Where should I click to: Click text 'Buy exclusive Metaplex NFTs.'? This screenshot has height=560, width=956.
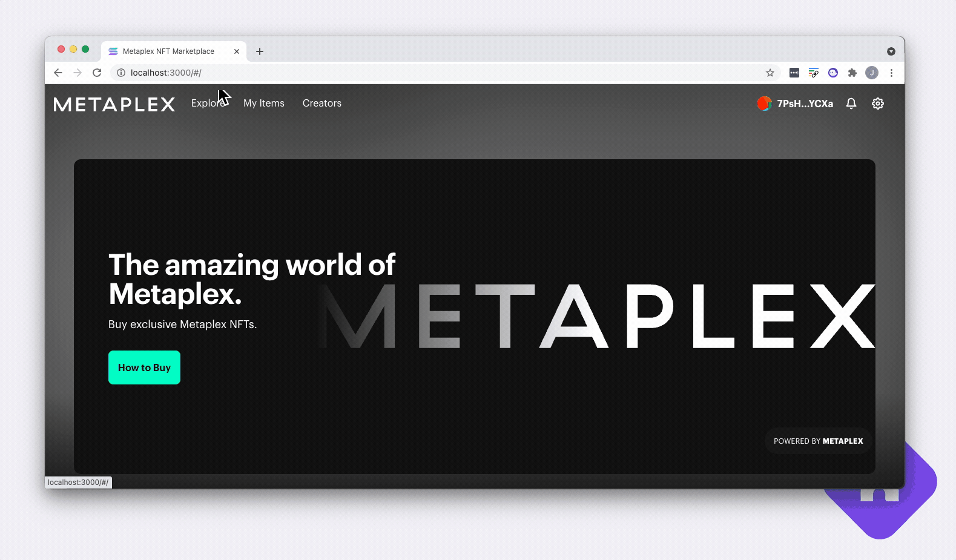point(182,324)
